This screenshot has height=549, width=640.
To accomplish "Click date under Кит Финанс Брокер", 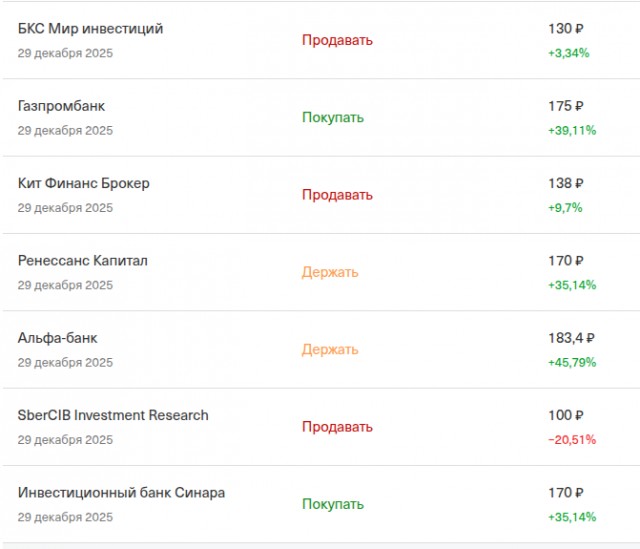I will click(65, 208).
